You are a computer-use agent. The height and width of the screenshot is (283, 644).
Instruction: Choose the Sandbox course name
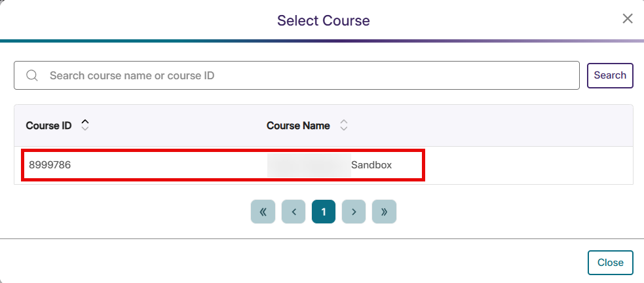(x=371, y=165)
